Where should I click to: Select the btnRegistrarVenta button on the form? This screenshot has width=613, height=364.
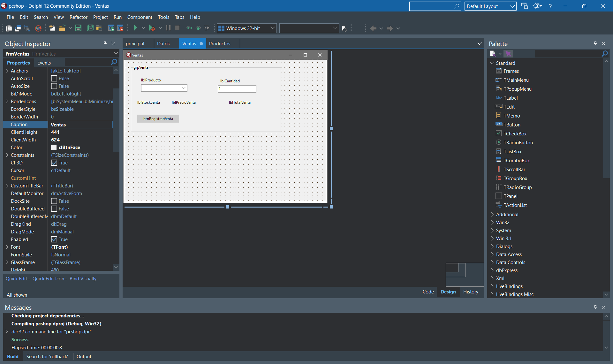point(158,119)
